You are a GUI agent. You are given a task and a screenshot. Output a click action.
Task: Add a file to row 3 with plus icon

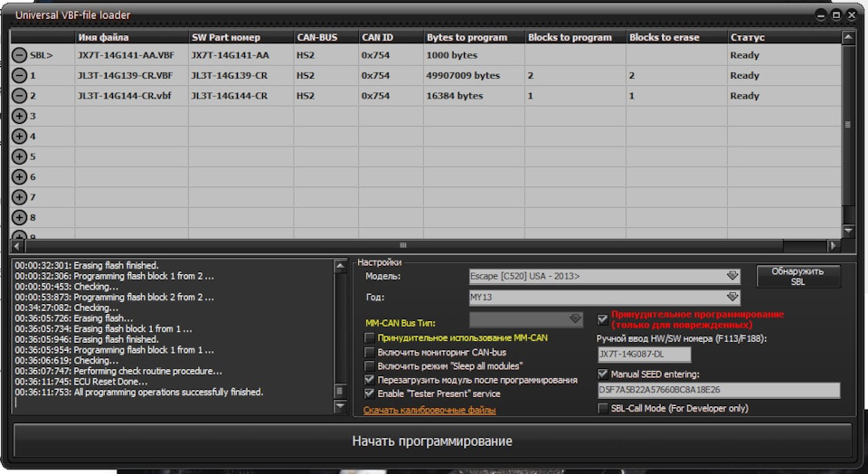19,116
